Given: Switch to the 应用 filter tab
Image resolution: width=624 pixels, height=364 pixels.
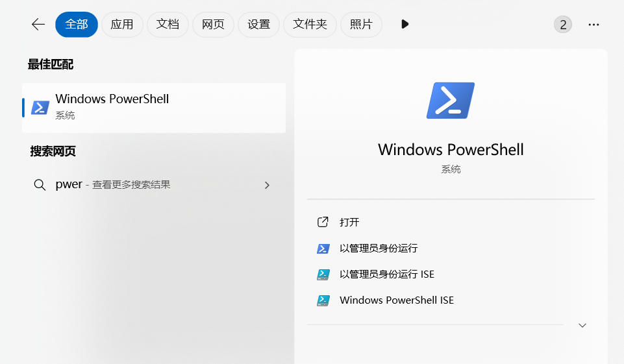Looking at the screenshot, I should click(121, 25).
